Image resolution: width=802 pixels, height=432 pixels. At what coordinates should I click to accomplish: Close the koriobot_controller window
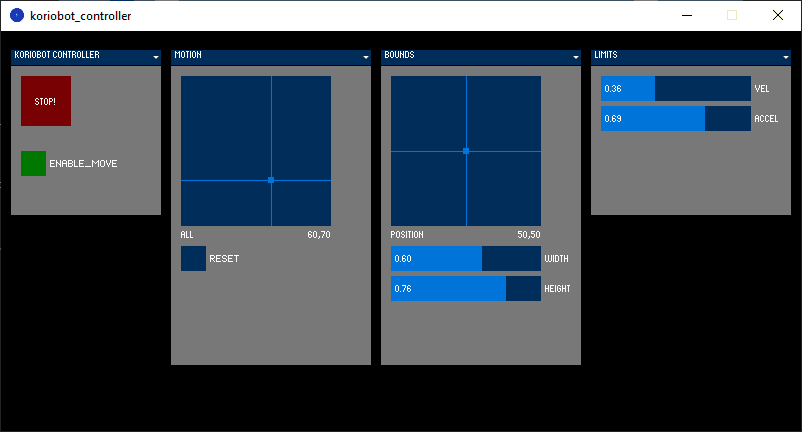pyautogui.click(x=777, y=15)
